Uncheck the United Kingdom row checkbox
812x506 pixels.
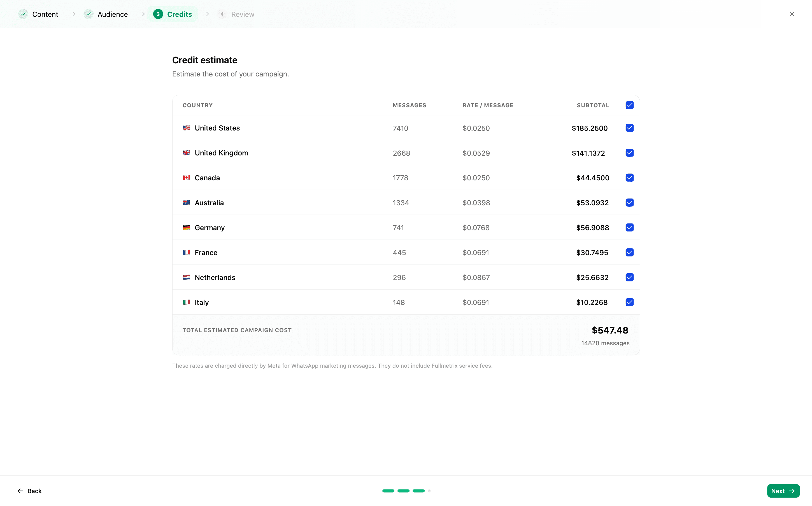[x=629, y=153]
